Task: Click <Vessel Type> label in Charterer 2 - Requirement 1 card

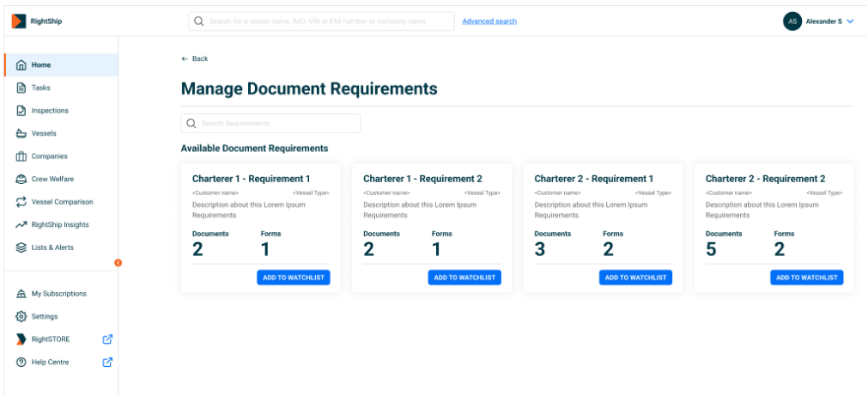Action: [653, 193]
